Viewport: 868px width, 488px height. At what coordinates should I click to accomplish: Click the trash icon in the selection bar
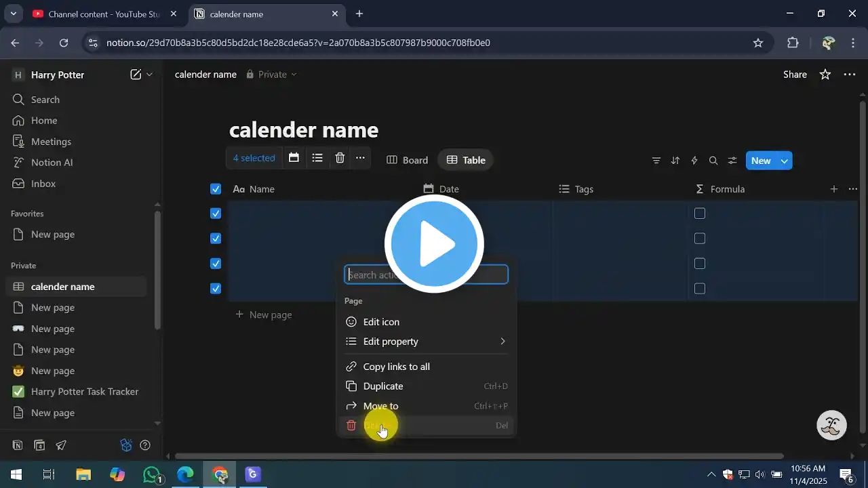pos(340,158)
